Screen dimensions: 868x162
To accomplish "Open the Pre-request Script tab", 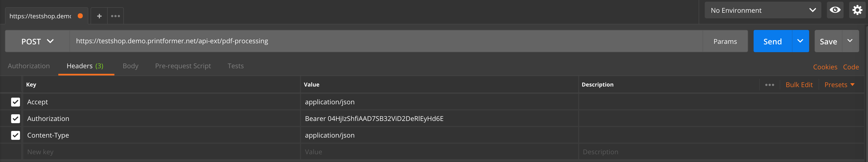I will [183, 66].
